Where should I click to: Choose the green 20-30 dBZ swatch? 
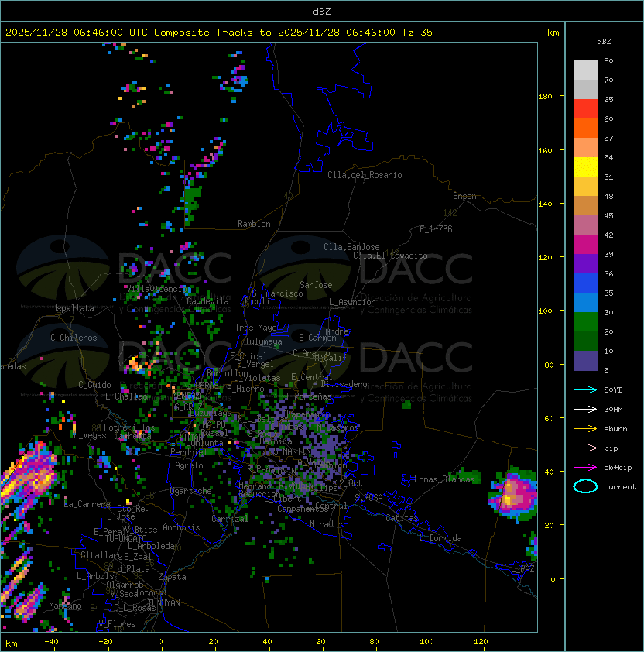(585, 322)
